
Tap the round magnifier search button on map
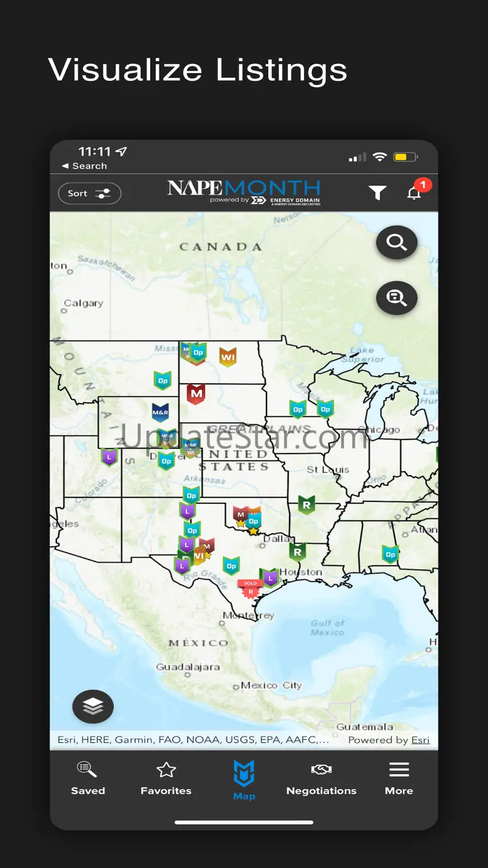(x=397, y=242)
